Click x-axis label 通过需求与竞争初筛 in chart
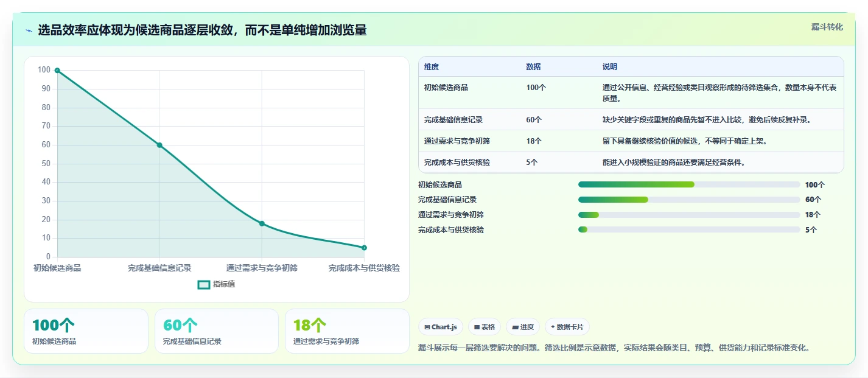Viewport: 868px width, 378px height. click(x=262, y=268)
